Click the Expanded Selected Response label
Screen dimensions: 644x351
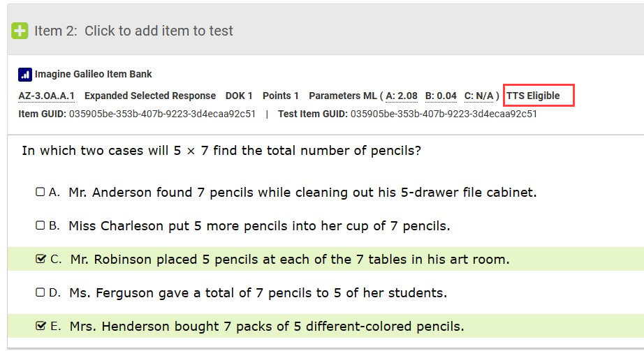150,96
